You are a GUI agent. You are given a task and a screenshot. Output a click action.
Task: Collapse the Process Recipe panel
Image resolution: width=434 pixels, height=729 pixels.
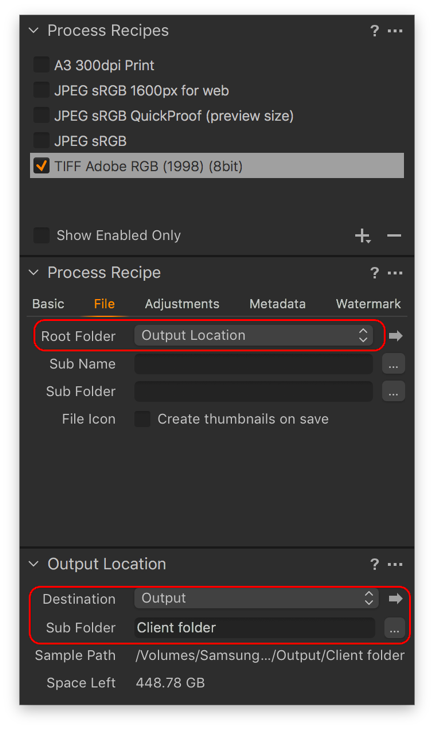click(33, 272)
